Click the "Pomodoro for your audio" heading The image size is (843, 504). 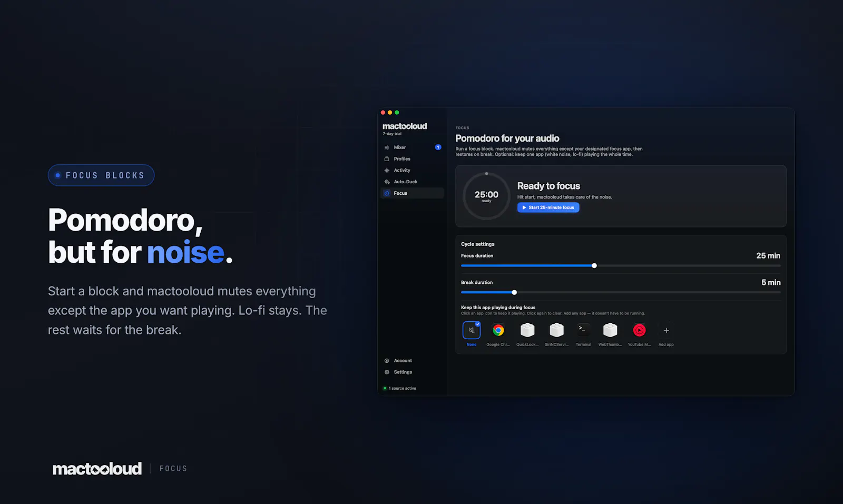point(507,139)
